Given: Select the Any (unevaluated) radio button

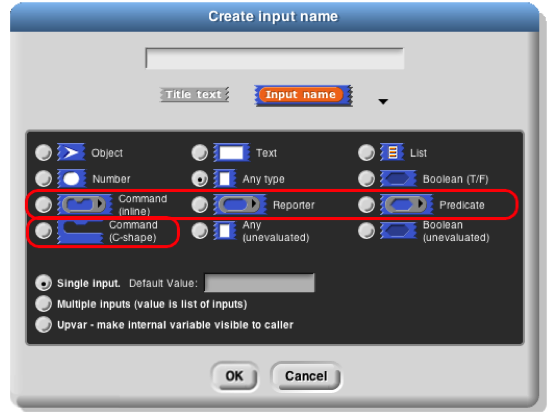Looking at the screenshot, I should [x=200, y=231].
